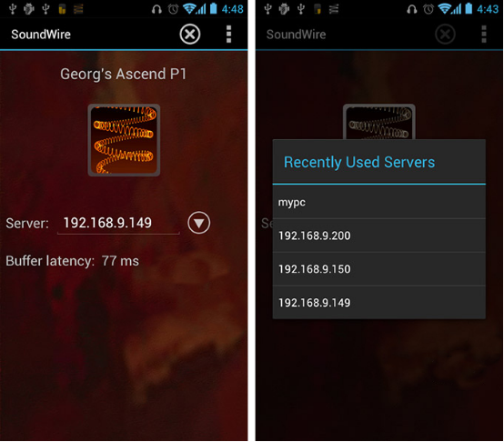Tap the circled X disconnect icon in left SoundWire bar
The width and height of the screenshot is (504, 442).
point(190,34)
